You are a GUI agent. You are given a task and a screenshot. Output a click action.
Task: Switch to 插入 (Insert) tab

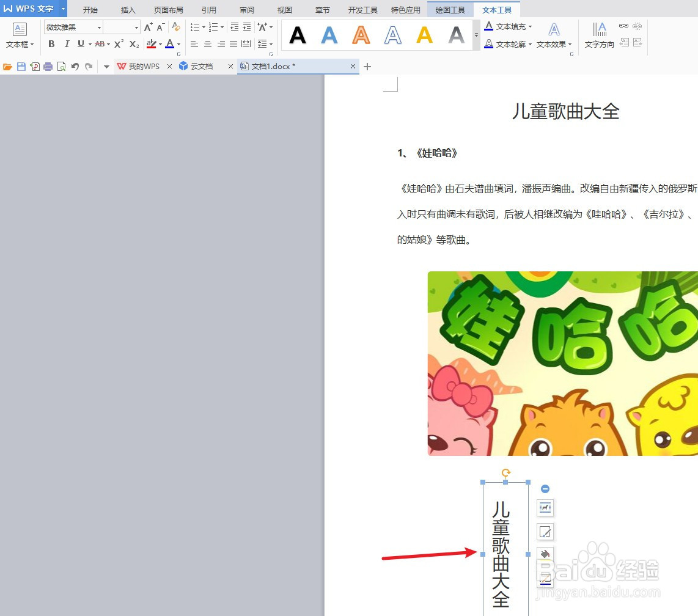point(128,10)
